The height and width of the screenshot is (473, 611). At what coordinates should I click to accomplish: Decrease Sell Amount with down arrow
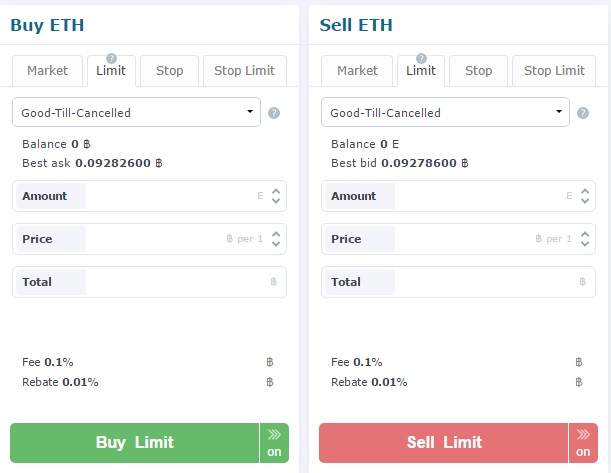coord(585,201)
